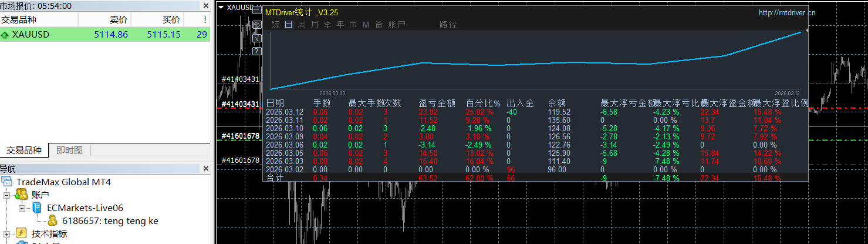This screenshot has width=868, height=244.
Task: Close the 市场报价 market watch panel
Action: click(205, 6)
